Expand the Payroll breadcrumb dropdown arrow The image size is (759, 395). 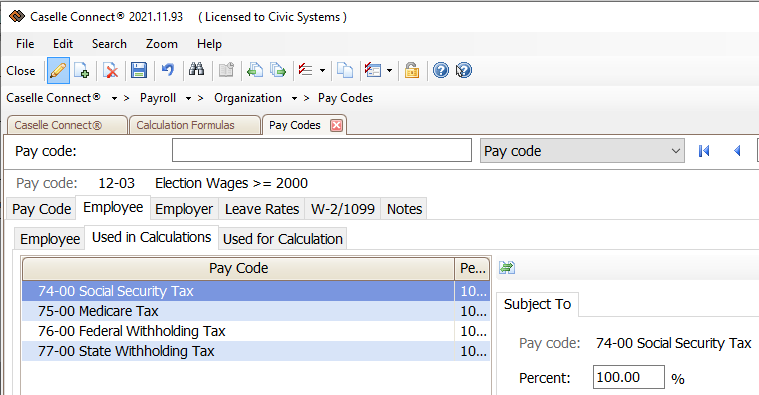188,98
